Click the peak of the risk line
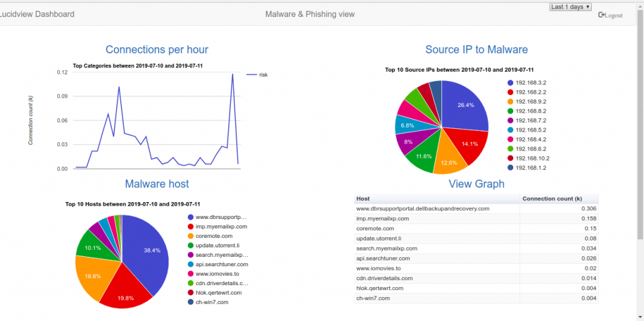This screenshot has width=644, height=321. pyautogui.click(x=233, y=74)
